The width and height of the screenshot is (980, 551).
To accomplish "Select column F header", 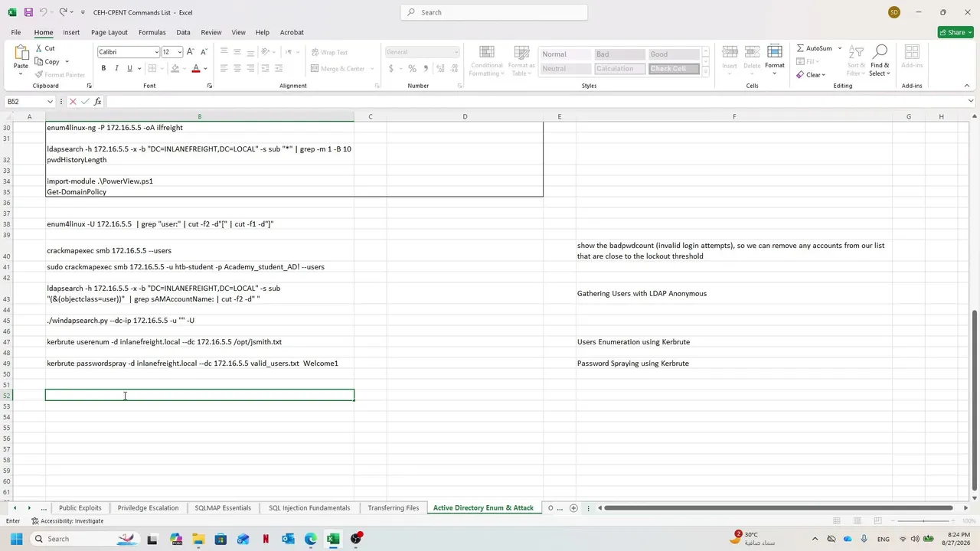I will [x=734, y=116].
